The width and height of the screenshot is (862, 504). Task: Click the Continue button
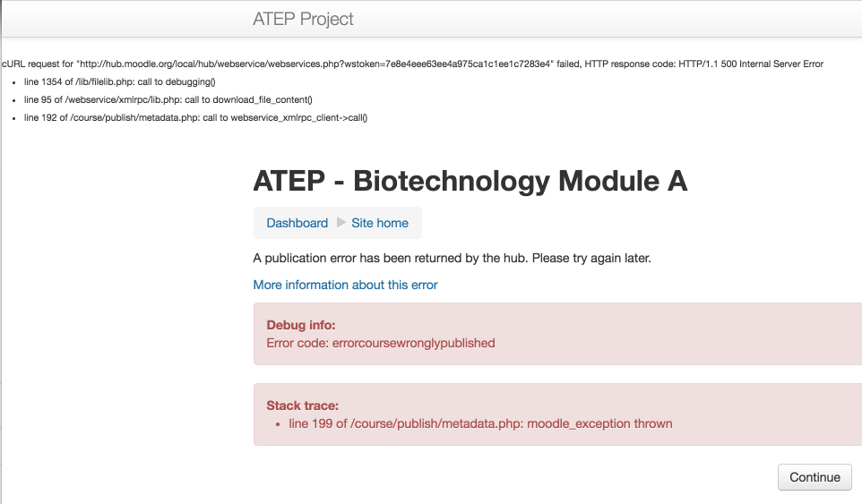(815, 477)
